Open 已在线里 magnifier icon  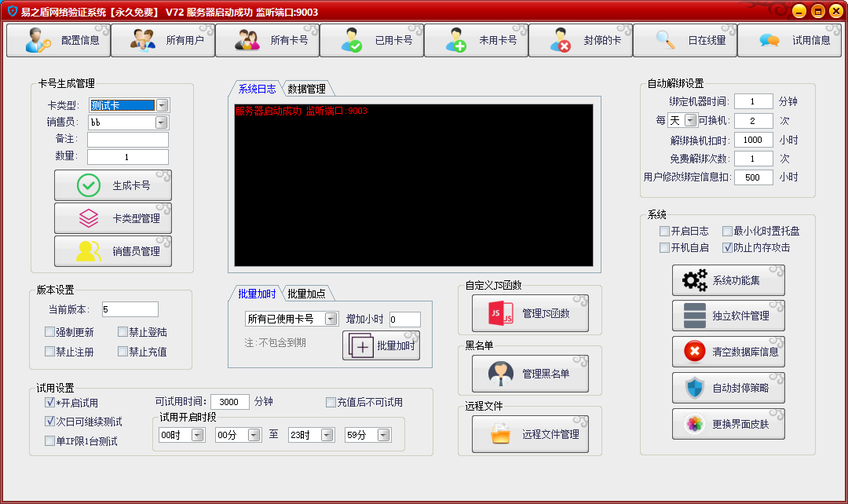pos(665,40)
